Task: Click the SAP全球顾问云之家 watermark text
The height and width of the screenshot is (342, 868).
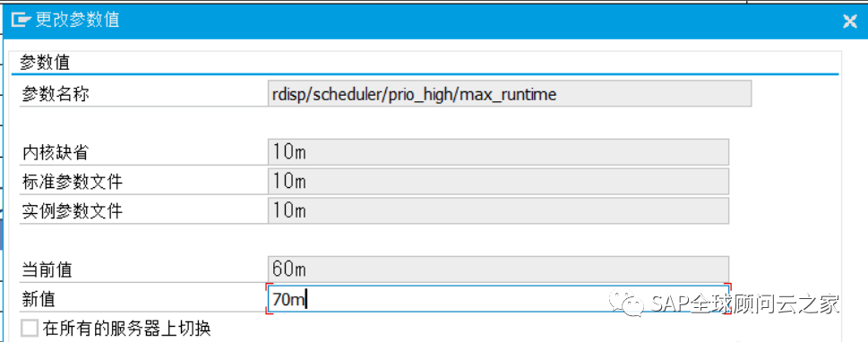Action: click(x=745, y=304)
